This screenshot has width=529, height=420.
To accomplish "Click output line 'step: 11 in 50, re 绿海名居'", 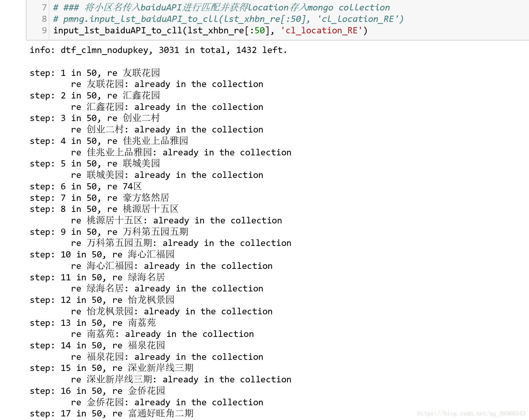I will (97, 277).
